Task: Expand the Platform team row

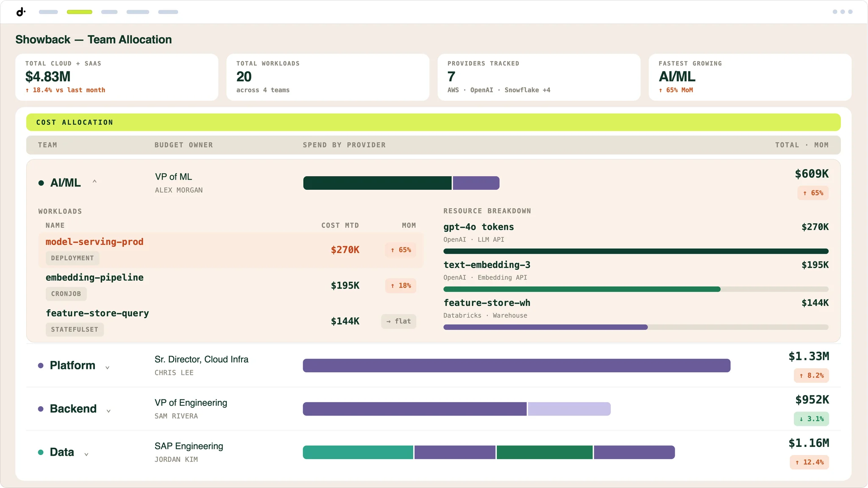Action: (x=107, y=367)
